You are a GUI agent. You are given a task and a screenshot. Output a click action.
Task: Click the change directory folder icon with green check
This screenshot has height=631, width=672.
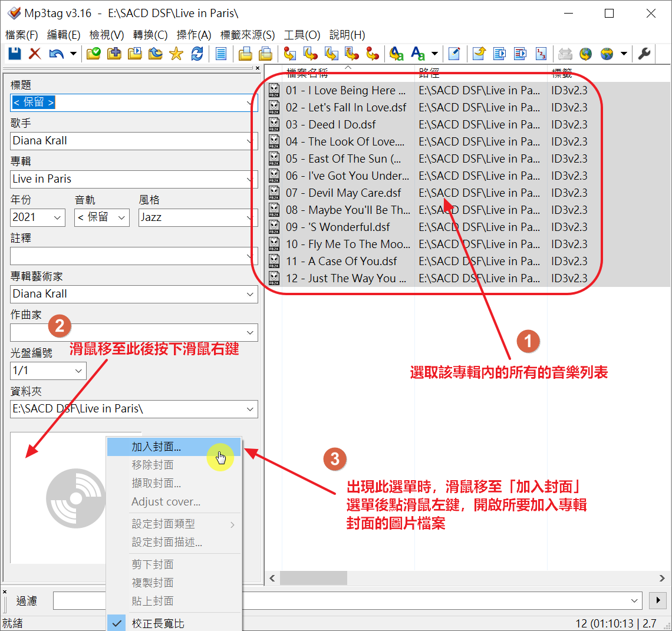pos(93,54)
